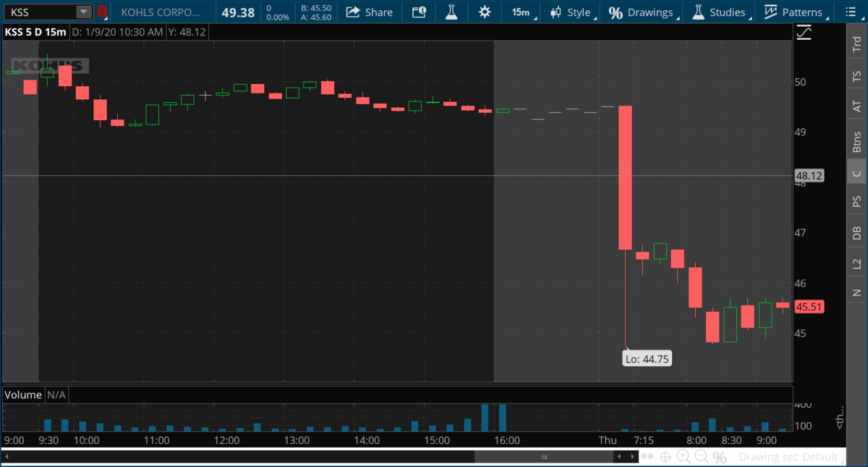Click the bid/ask B: 45.50 A: 45.60 quotes
This screenshot has width=868, height=467.
[x=318, y=12]
